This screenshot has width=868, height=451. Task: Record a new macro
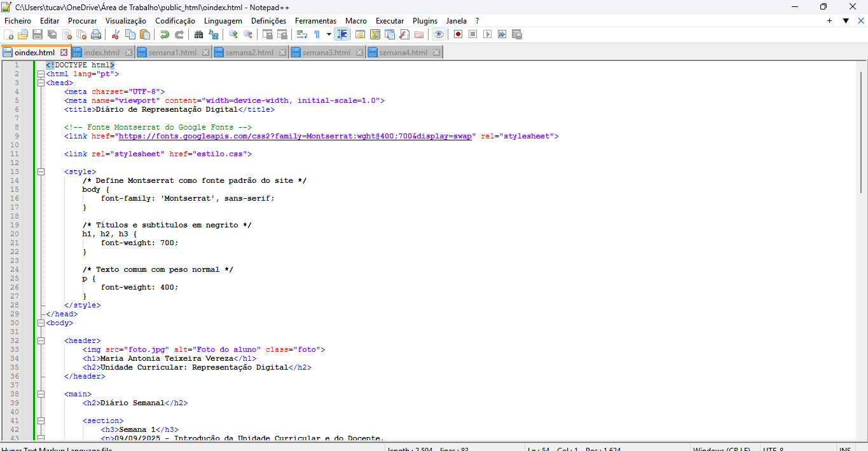pyautogui.click(x=457, y=34)
